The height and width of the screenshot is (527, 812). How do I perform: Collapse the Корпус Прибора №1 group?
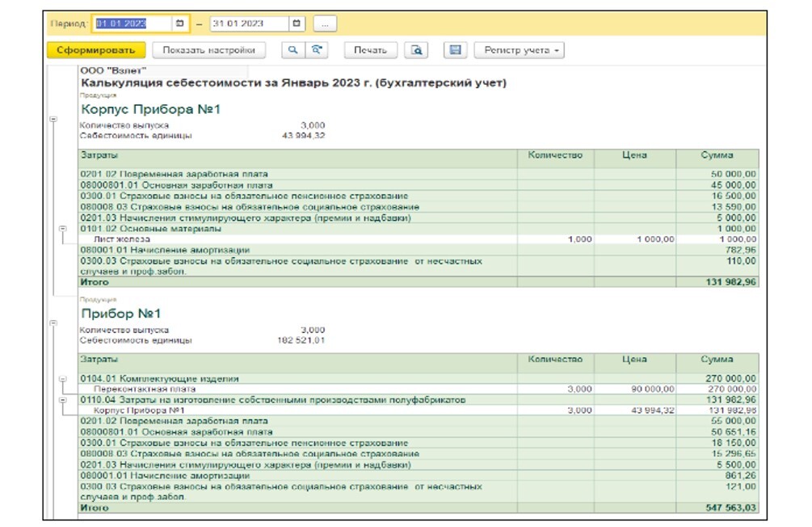53,119
